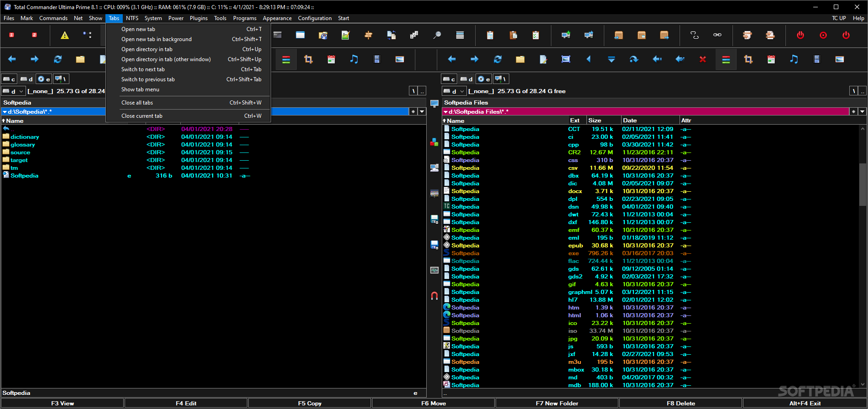Open the Plugins menu

(x=199, y=18)
